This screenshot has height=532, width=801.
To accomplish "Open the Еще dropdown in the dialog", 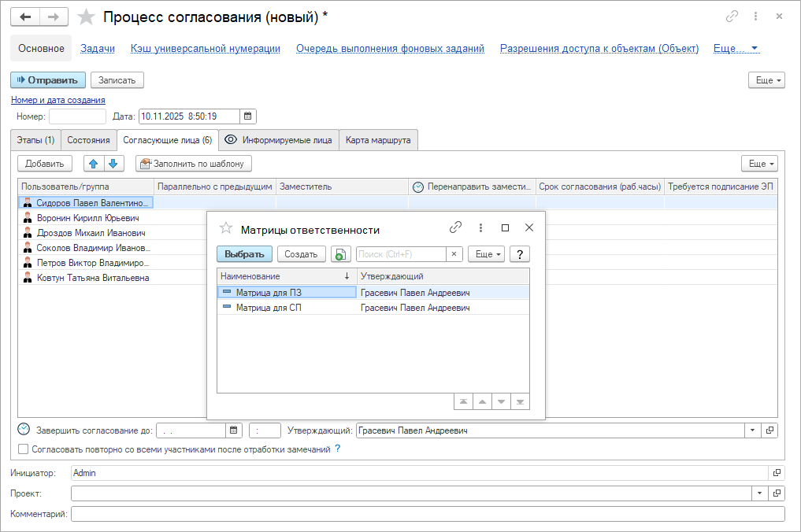I will (x=486, y=254).
